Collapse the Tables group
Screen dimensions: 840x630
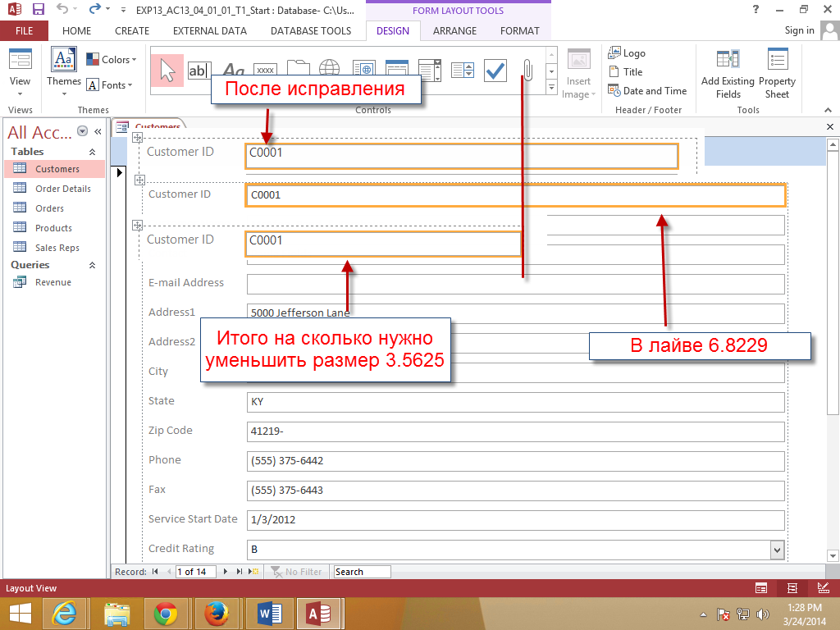[x=92, y=152]
